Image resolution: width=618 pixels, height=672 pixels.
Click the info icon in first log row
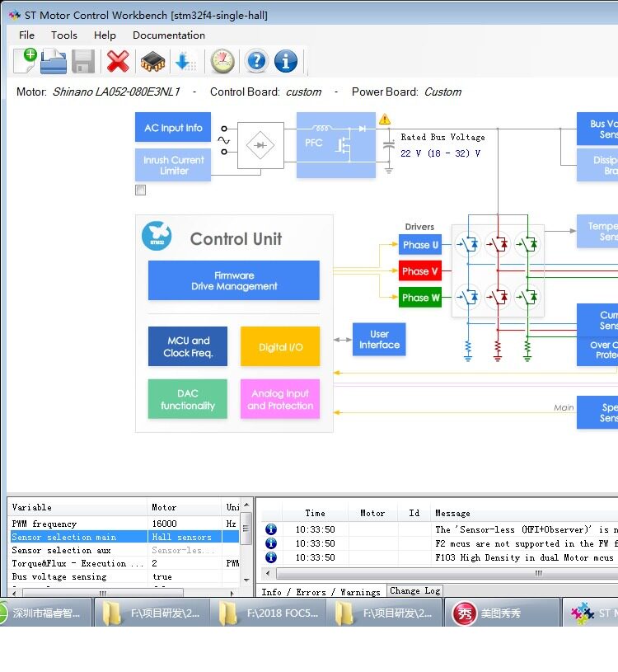click(x=271, y=529)
